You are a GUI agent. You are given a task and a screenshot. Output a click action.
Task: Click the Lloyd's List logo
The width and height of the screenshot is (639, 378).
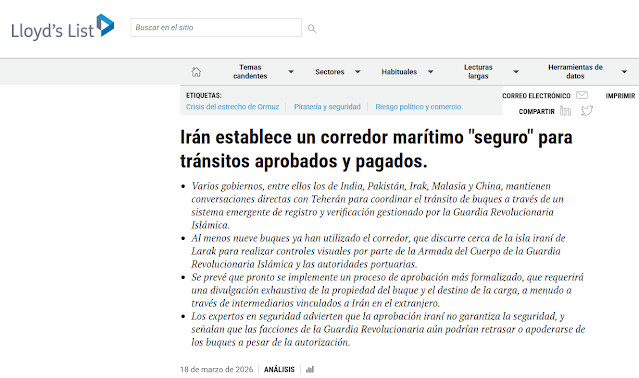(62, 27)
